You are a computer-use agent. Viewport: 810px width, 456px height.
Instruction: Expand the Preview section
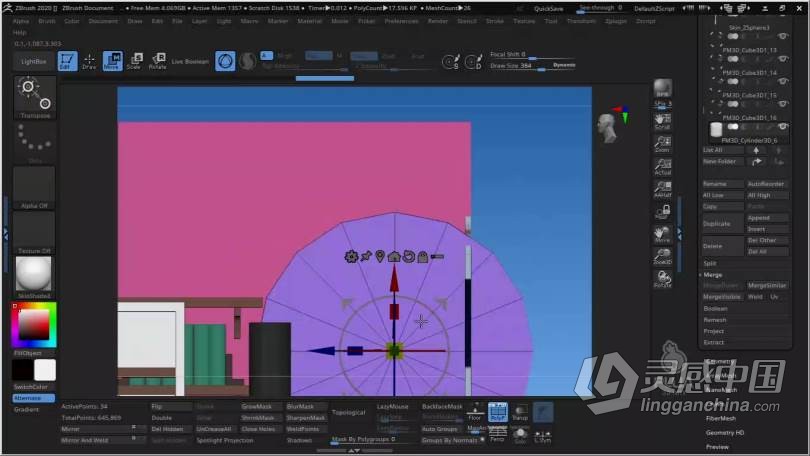tap(717, 447)
